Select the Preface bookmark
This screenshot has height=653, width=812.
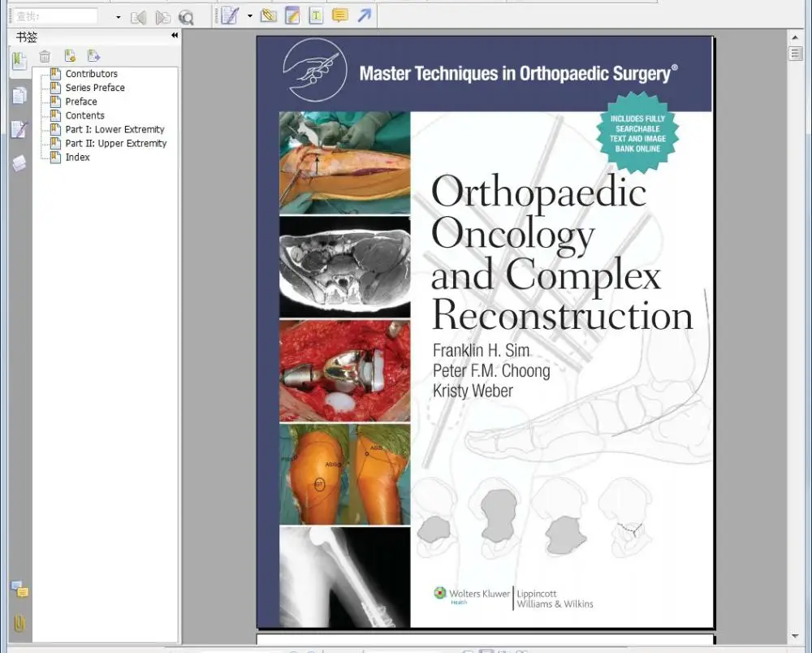pyautogui.click(x=80, y=102)
